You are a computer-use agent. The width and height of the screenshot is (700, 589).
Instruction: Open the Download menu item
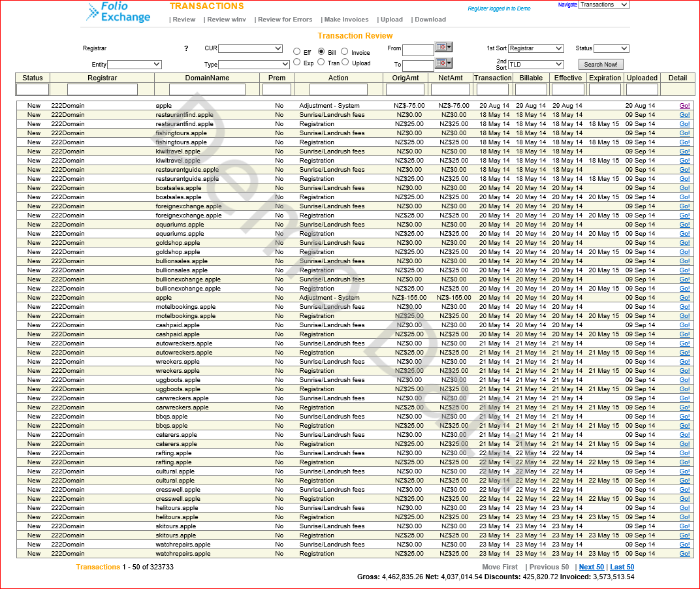click(x=430, y=20)
